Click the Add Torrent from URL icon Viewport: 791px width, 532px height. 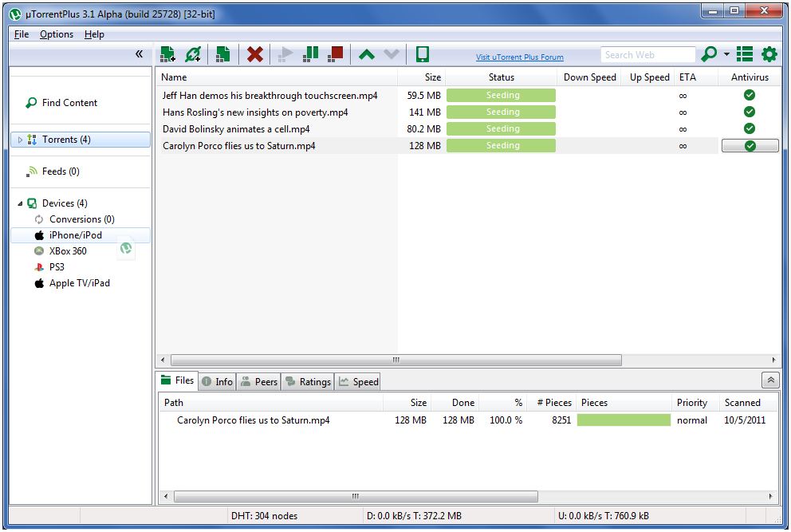tap(193, 54)
